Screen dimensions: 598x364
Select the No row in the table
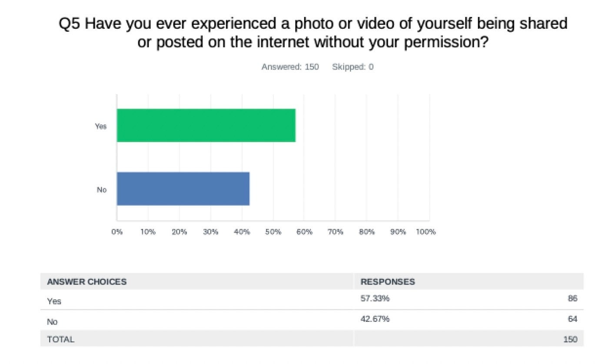312,320
